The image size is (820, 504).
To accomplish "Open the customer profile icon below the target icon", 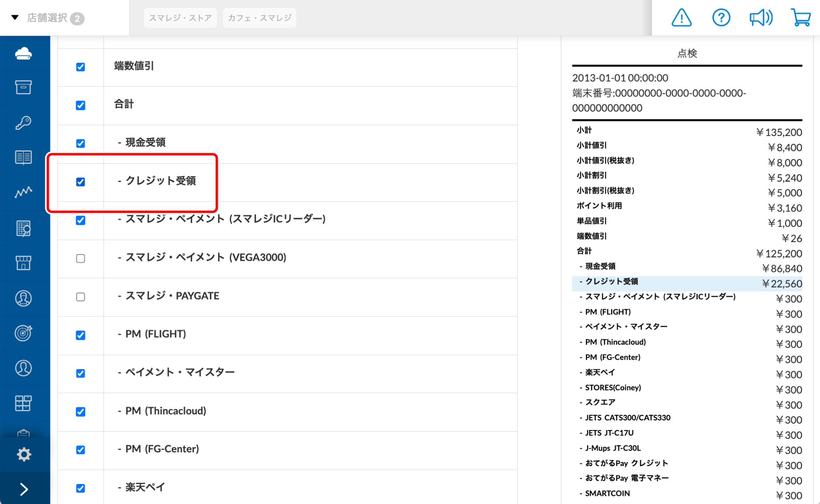I will (x=24, y=368).
